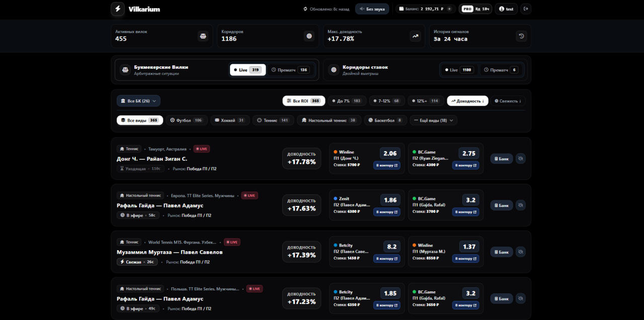Click the trend arrow icon on 'Макс. доходность'
The width and height of the screenshot is (644, 320).
pos(415,36)
